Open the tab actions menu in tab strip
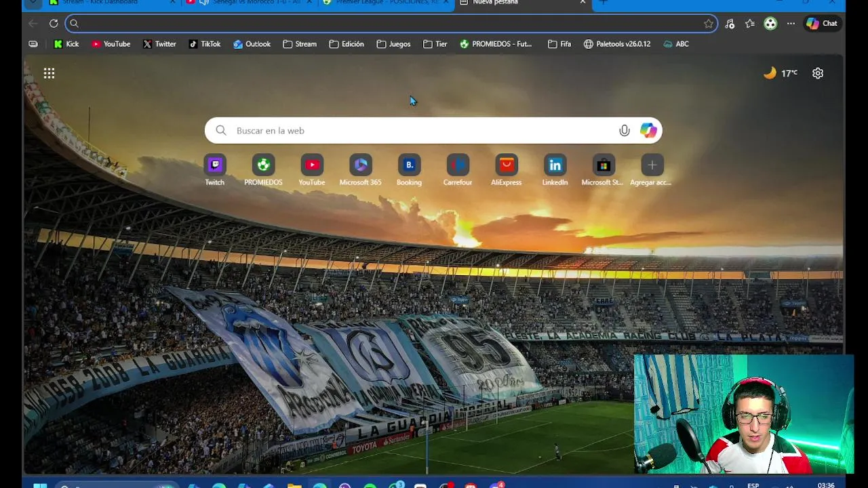The width and height of the screenshot is (868, 488). [32, 3]
